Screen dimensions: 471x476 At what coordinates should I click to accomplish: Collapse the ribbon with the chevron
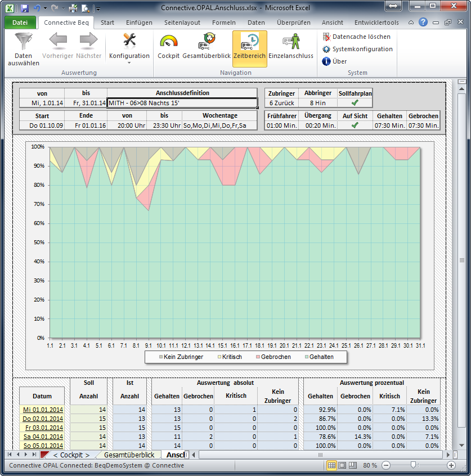pos(411,23)
